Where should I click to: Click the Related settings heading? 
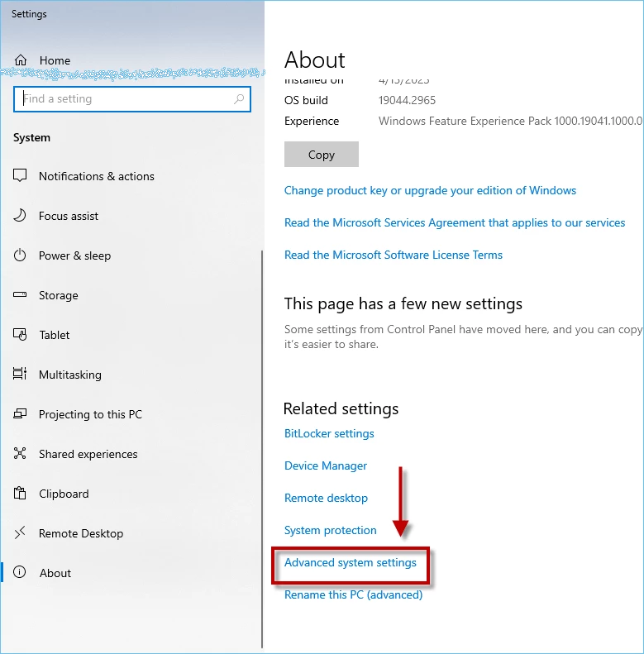coord(341,408)
